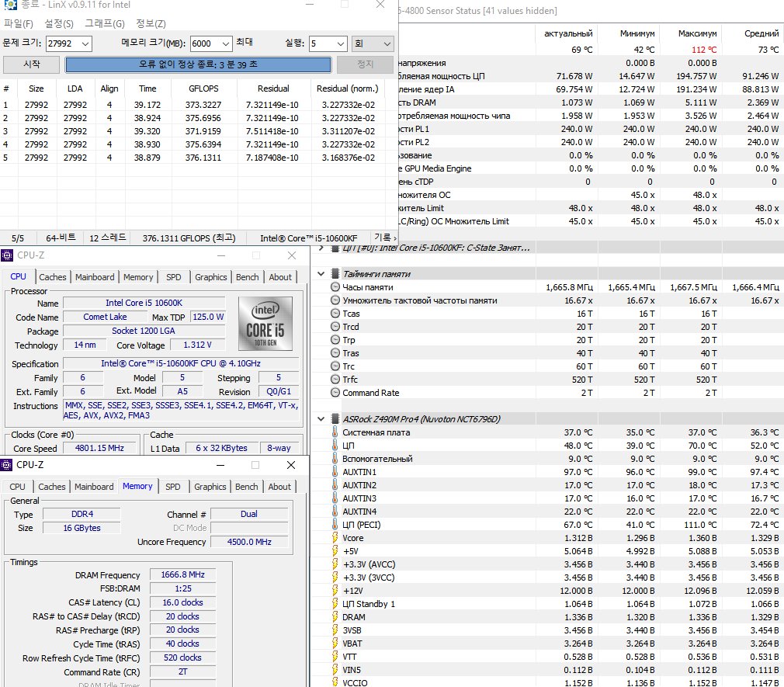Viewport: 784px width, 687px height.
Task: Open Bench tab in lower CPU-Z window
Action: (x=247, y=487)
